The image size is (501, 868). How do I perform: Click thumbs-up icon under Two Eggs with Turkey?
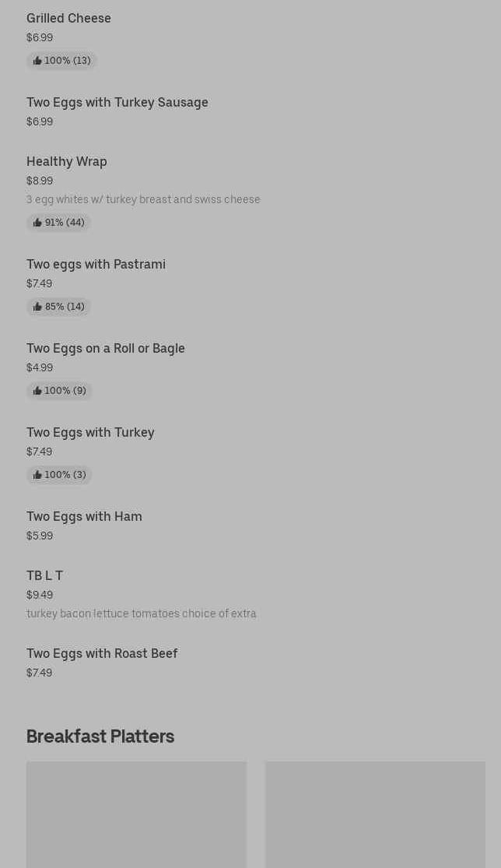coord(37,475)
